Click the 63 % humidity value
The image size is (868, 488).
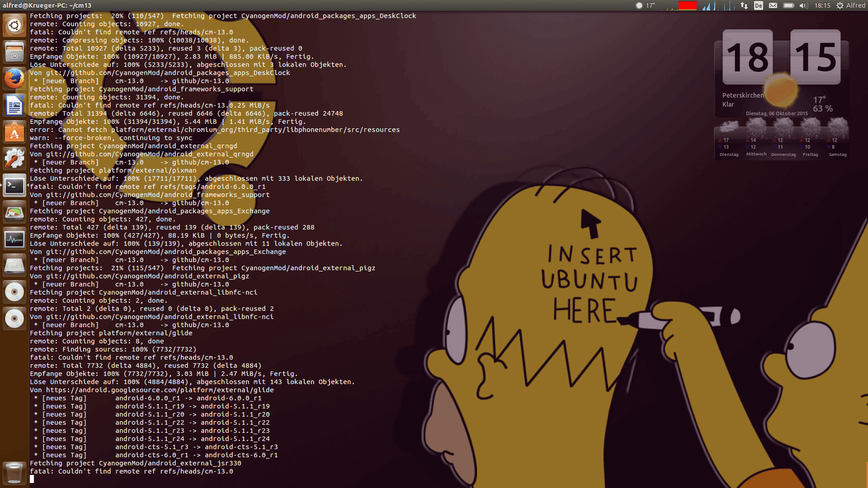pos(823,108)
